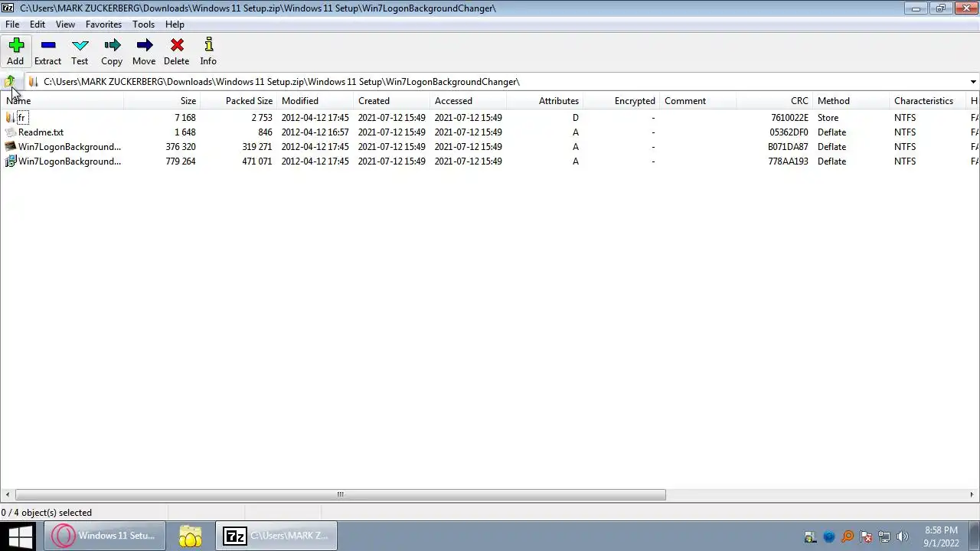Viewport: 980px width, 551px height.
Task: Click the volume speaker tray icon
Action: click(903, 536)
